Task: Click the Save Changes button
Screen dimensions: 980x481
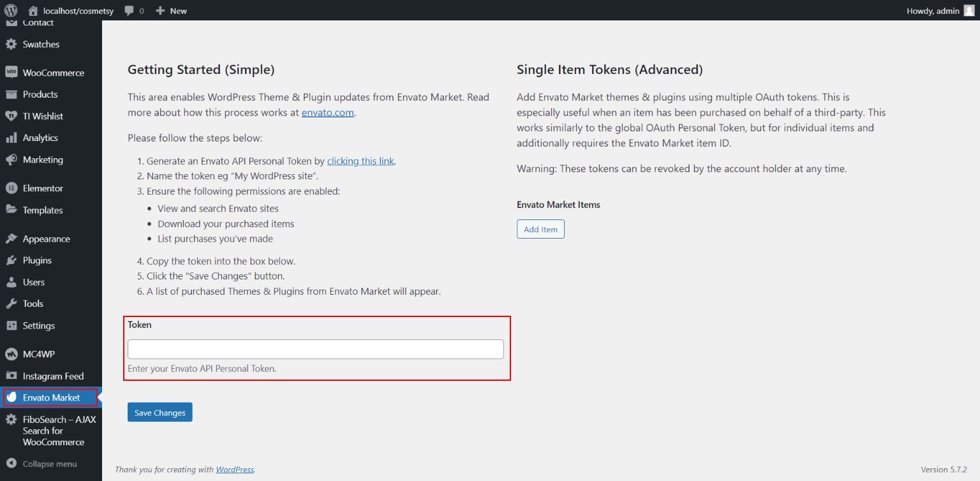Action: 160,413
